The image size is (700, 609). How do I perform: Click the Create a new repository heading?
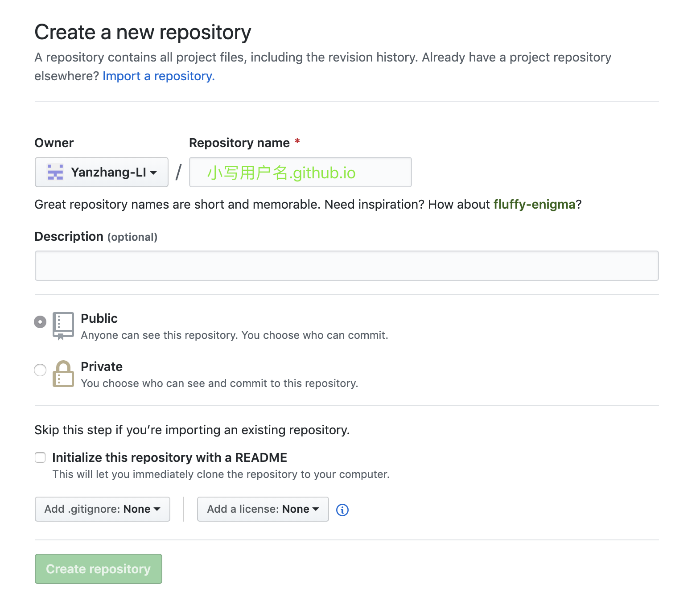coord(143,32)
